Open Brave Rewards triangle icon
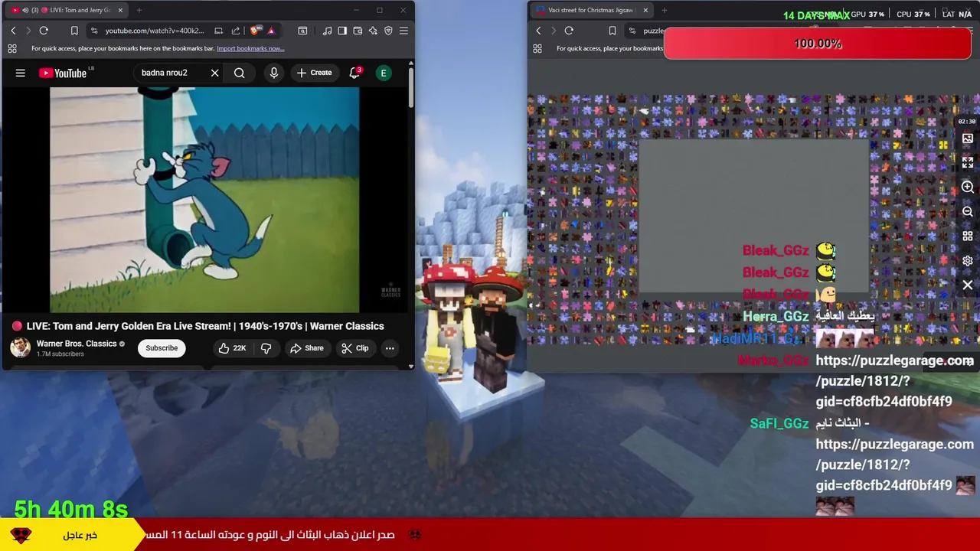 (x=271, y=31)
